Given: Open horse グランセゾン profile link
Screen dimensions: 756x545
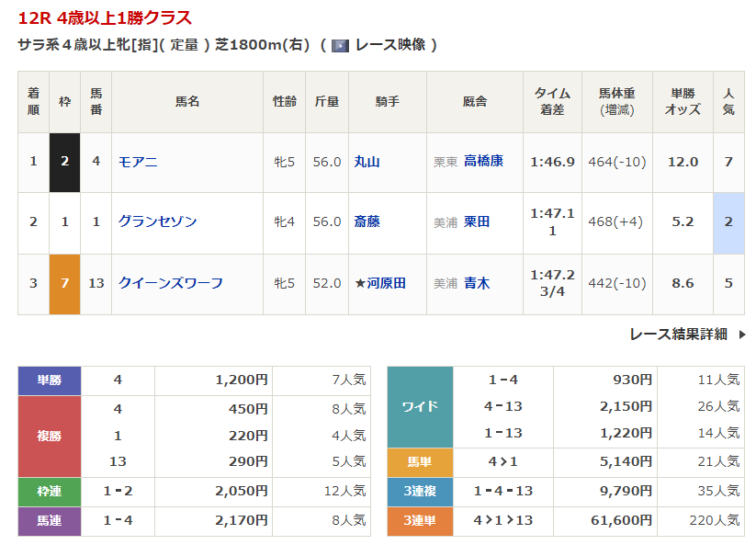Looking at the screenshot, I should 157,221.
